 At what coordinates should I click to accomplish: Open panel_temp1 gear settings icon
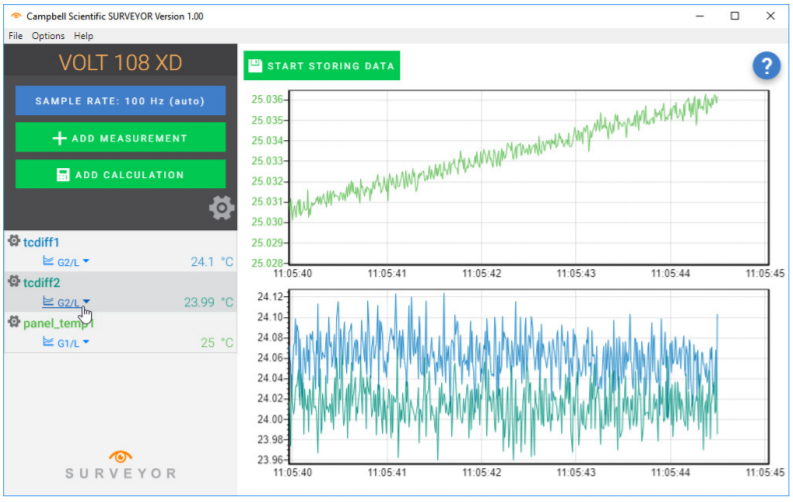click(x=14, y=322)
